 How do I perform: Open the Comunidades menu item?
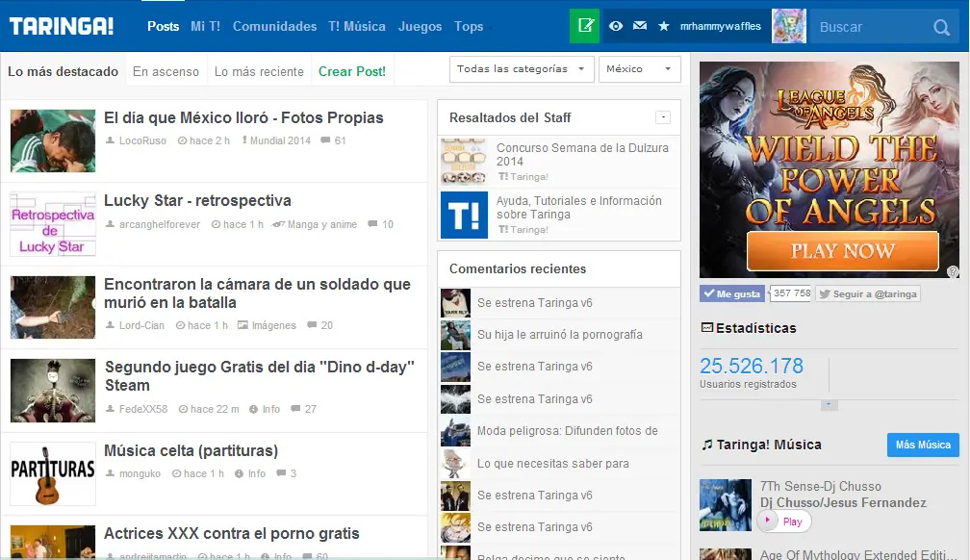(274, 27)
